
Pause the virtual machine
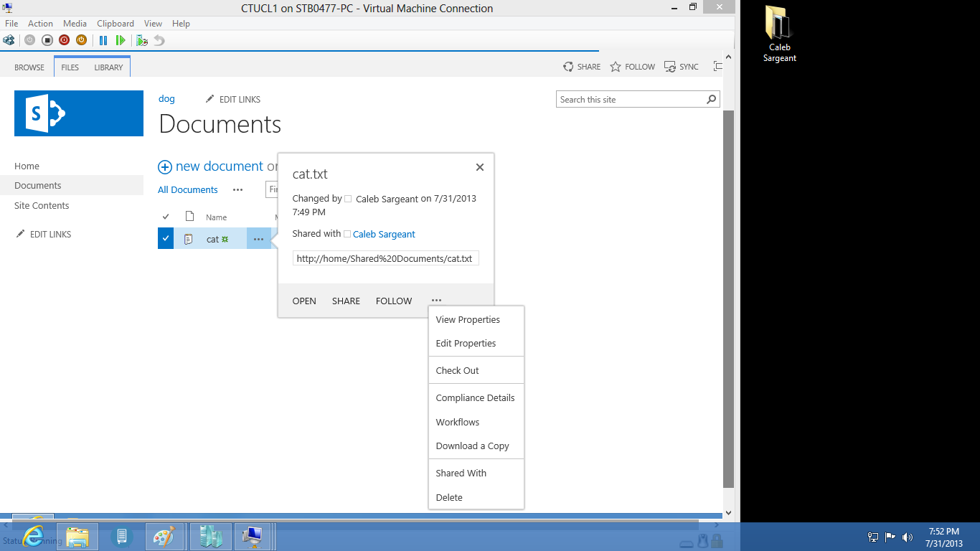click(x=103, y=40)
